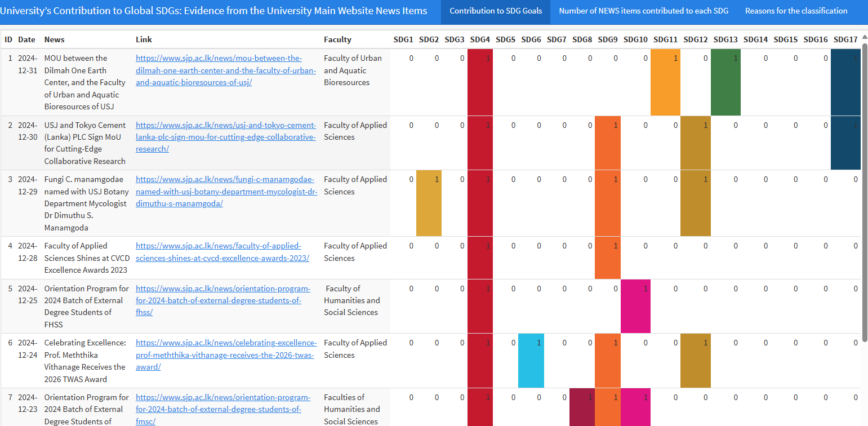
Task: Click the Date column header
Action: pos(26,39)
